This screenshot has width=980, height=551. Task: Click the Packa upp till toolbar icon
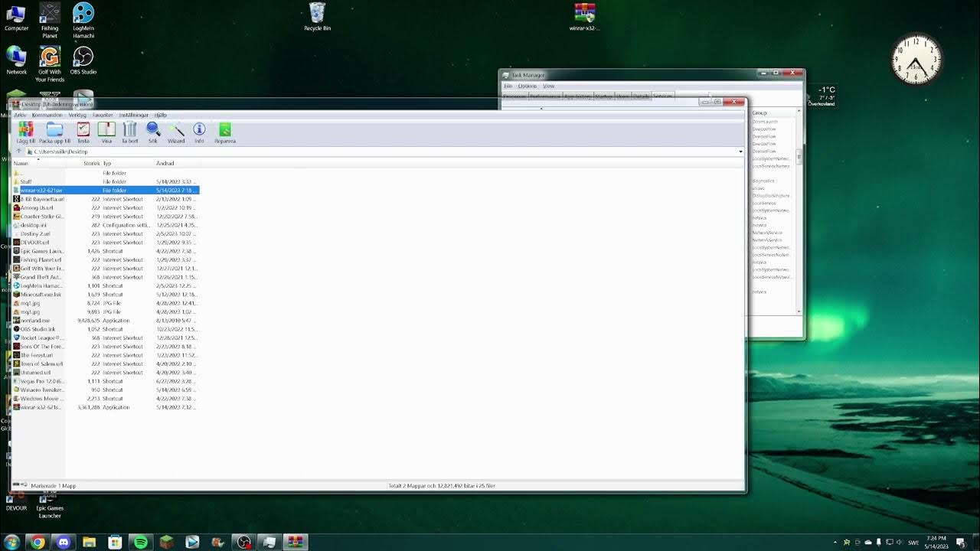point(54,132)
